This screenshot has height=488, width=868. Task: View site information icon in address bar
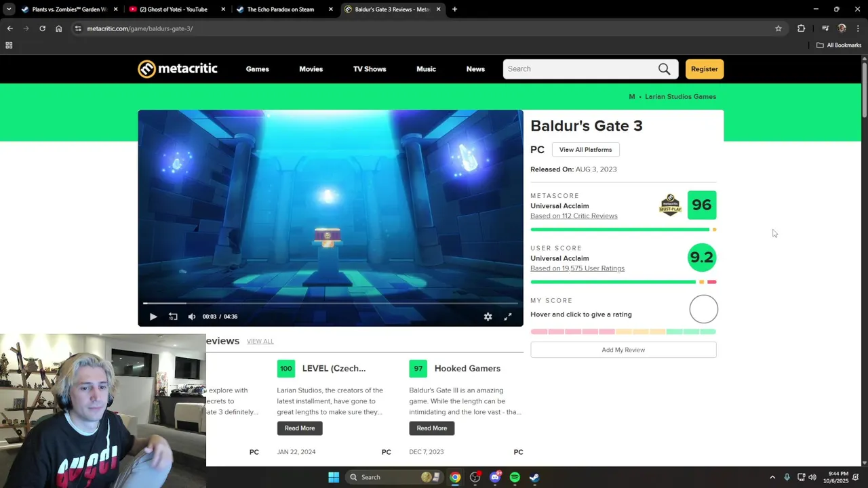click(78, 28)
